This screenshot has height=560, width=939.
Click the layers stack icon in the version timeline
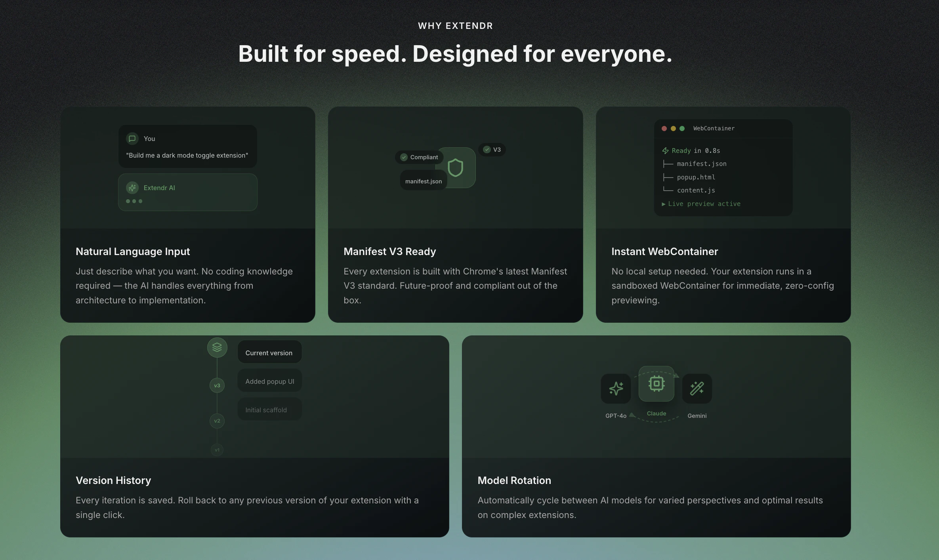(x=217, y=347)
